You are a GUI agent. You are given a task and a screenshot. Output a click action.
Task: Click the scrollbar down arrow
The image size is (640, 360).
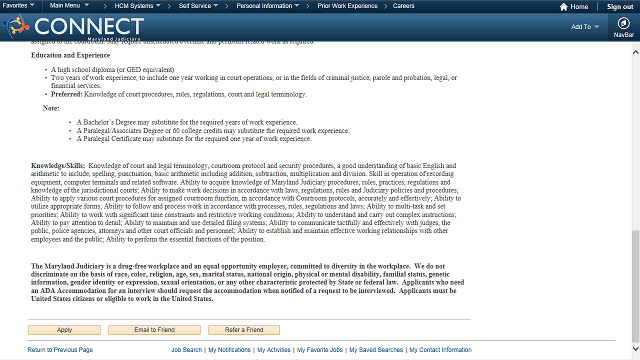tap(636, 349)
